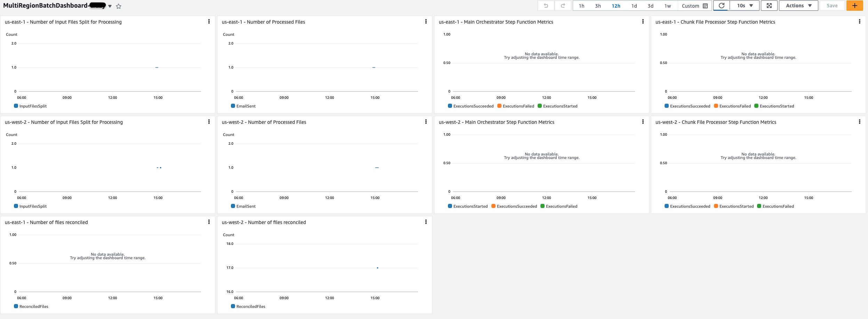Toggle ExecutionsFailed legend in us-west-2 Chunk File Processor
Screen dimensions: 868x319
(775, 206)
